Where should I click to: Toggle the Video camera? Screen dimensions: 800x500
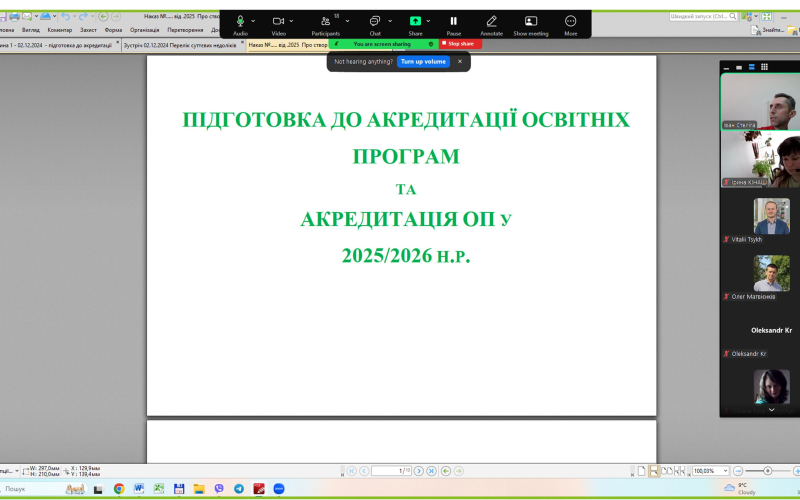coord(278,24)
